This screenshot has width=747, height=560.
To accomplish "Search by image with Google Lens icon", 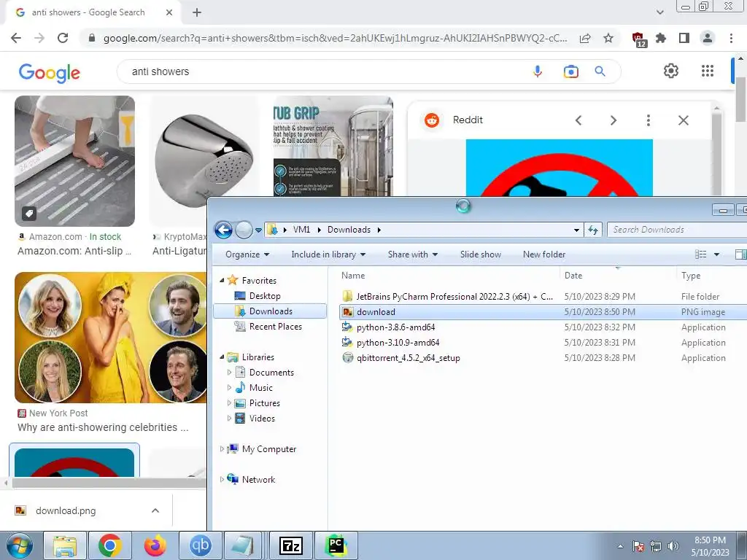I will click(x=570, y=71).
